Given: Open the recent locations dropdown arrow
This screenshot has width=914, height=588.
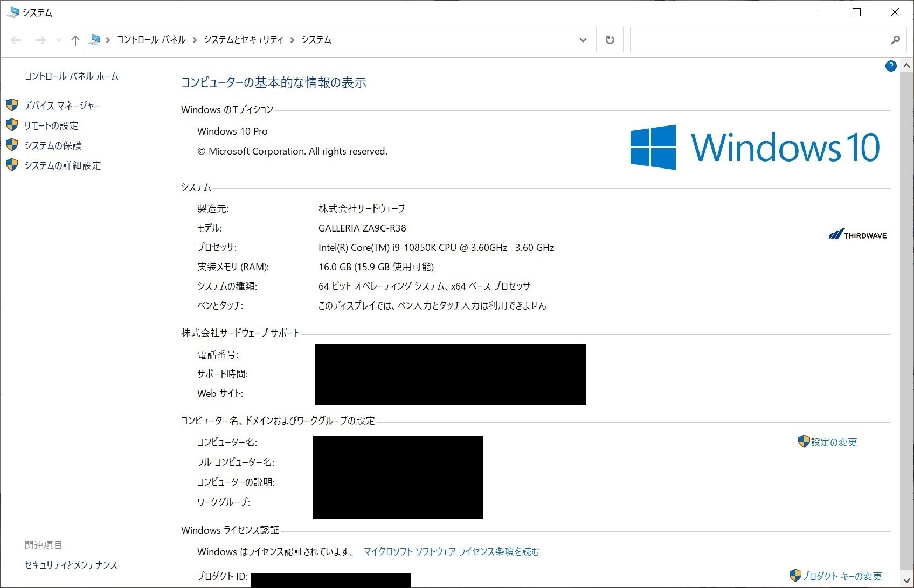Looking at the screenshot, I should 59,40.
